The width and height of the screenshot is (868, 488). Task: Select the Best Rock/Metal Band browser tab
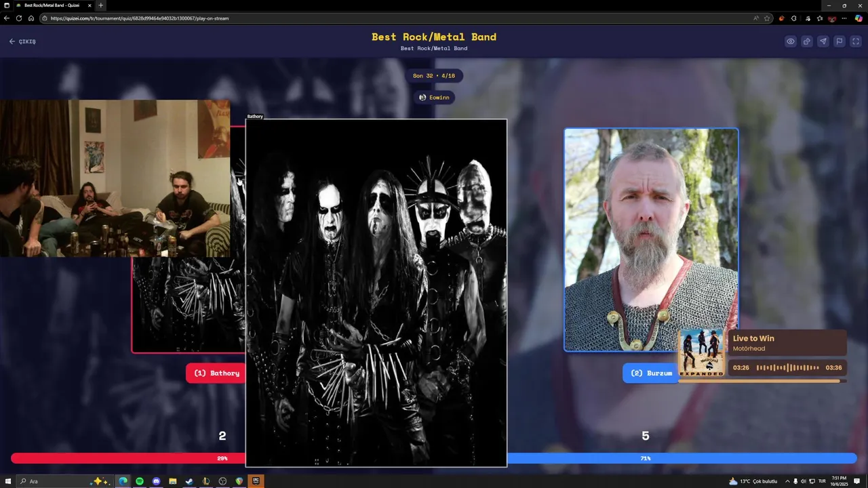pyautogui.click(x=53, y=5)
